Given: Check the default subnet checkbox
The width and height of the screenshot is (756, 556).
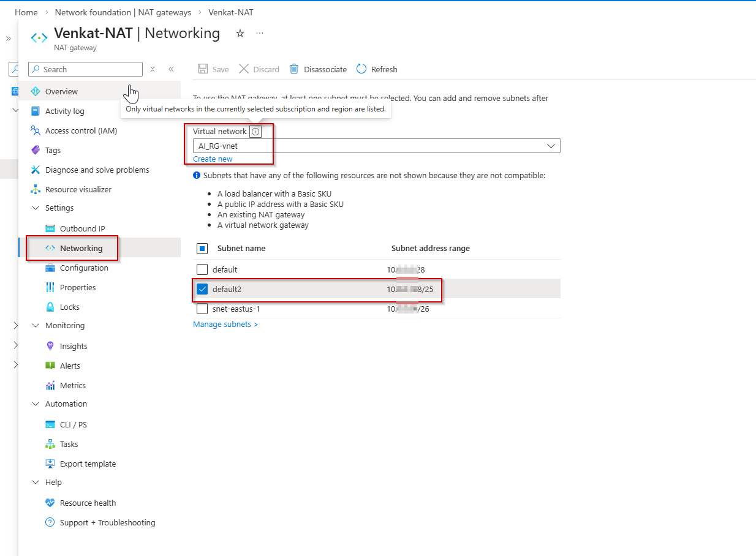Looking at the screenshot, I should 202,269.
